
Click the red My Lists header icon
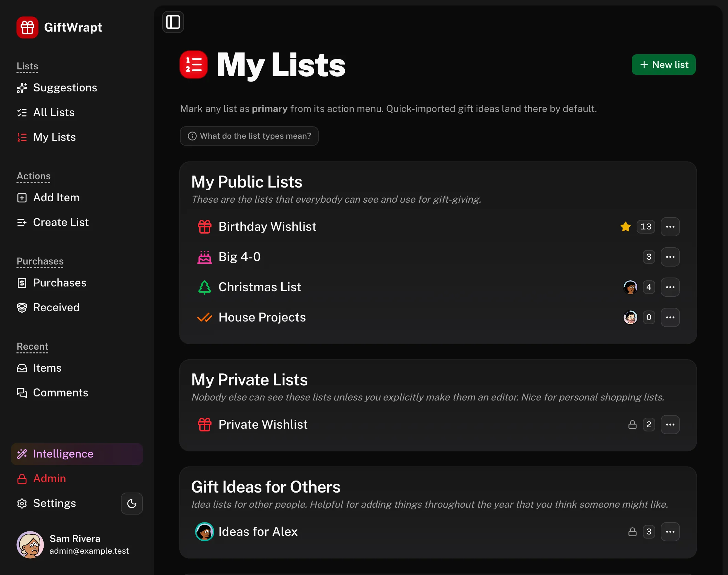pyautogui.click(x=194, y=65)
